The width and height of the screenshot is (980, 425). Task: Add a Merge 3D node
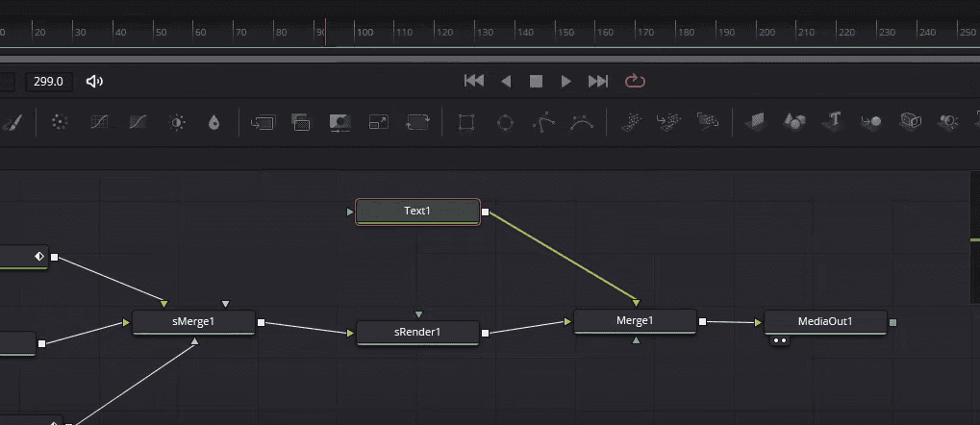pos(871,122)
